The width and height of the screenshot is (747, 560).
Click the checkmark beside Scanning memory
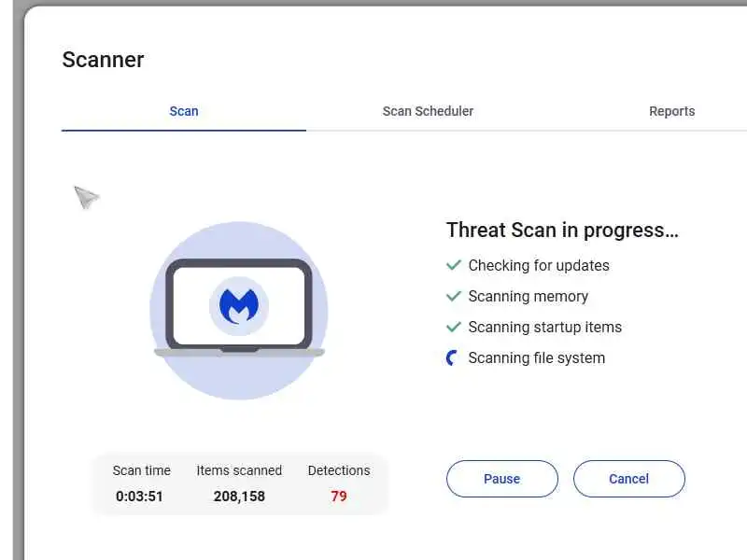point(454,296)
